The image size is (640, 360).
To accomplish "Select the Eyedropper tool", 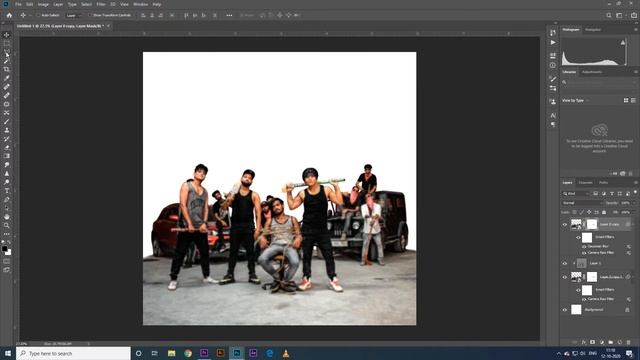I will click(7, 78).
